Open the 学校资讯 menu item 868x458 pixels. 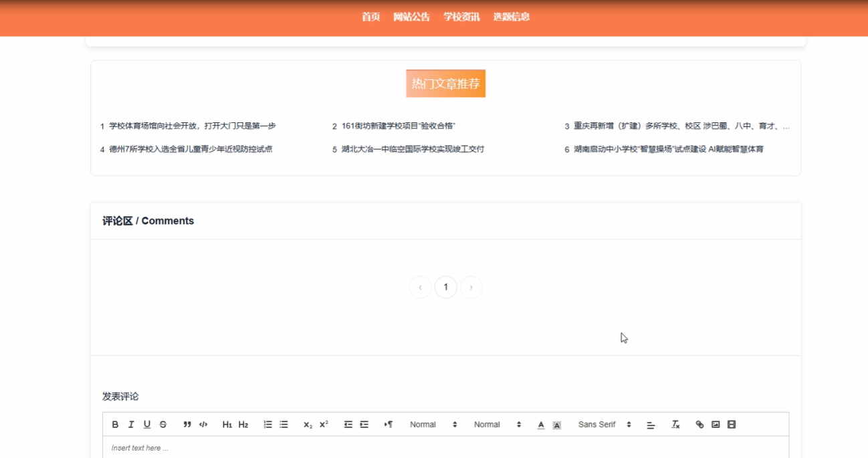tap(461, 17)
